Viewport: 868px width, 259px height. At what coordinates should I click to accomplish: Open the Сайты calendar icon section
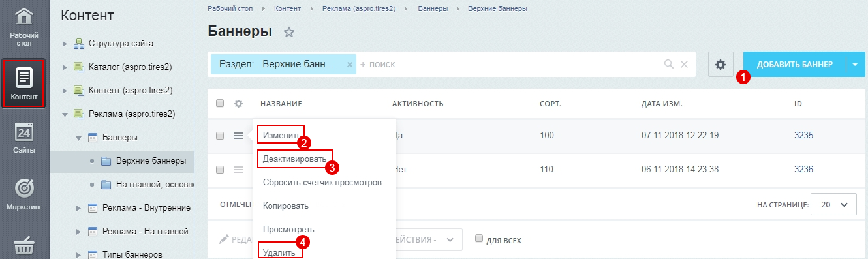24,138
